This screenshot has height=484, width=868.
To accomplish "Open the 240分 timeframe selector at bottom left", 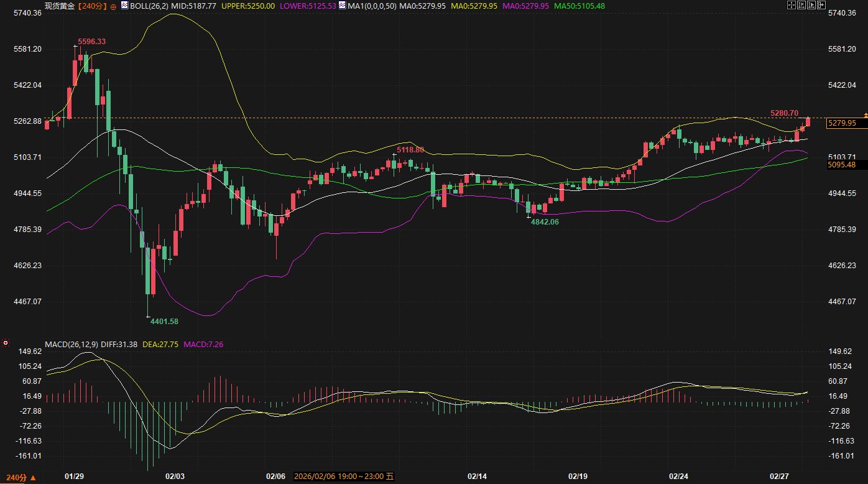I will (20, 478).
